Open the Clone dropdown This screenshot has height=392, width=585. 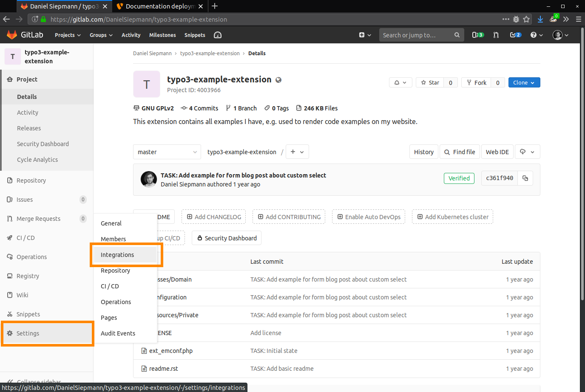(524, 82)
